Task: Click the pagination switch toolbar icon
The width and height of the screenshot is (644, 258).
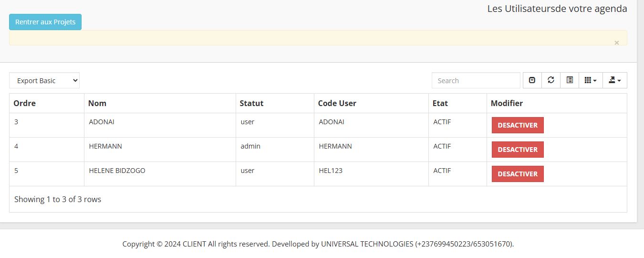Action: [x=532, y=80]
